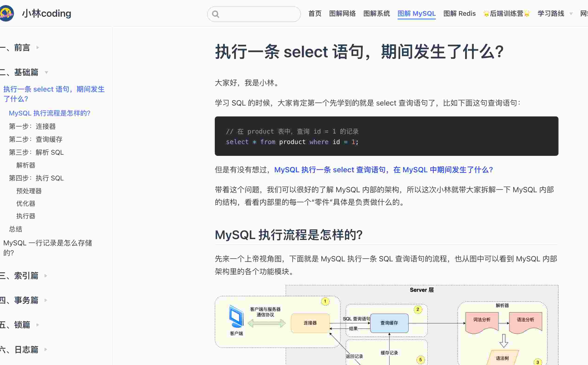The image size is (588, 365).
Task: Open the 后端训练营 navigation item
Action: [x=506, y=13]
